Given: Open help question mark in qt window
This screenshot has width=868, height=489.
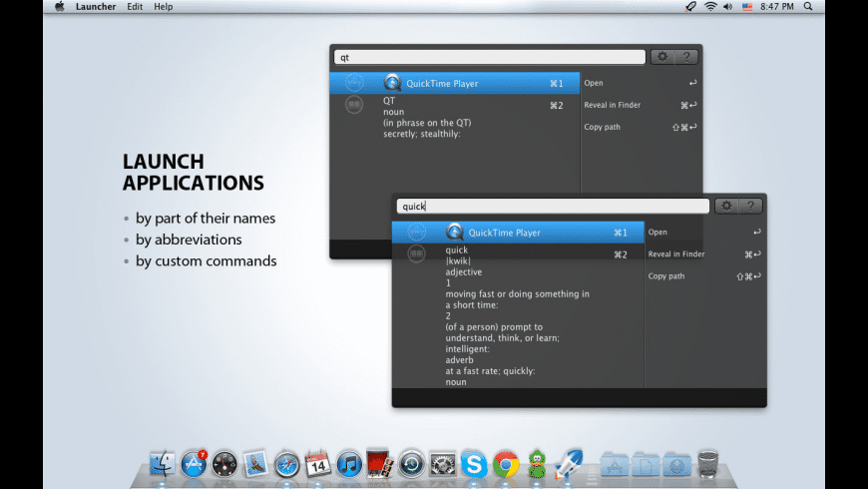Looking at the screenshot, I should (x=686, y=57).
